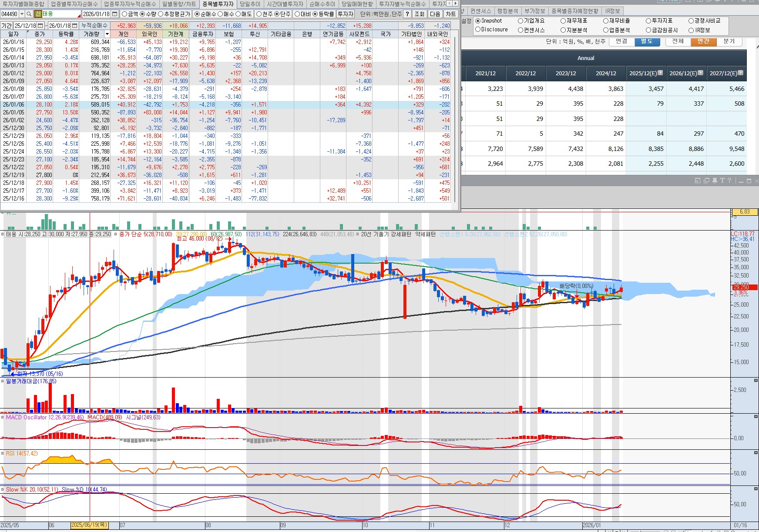The image size is (759, 532).
Task: Click the 차트 chart button
Action: [x=450, y=14]
